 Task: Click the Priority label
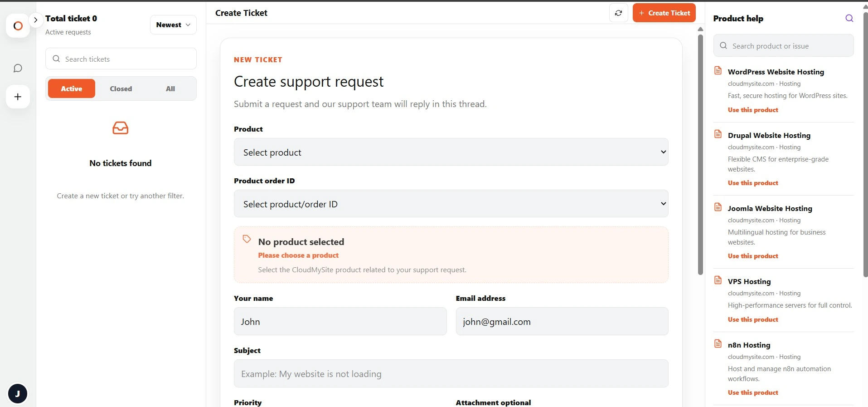[248, 402]
